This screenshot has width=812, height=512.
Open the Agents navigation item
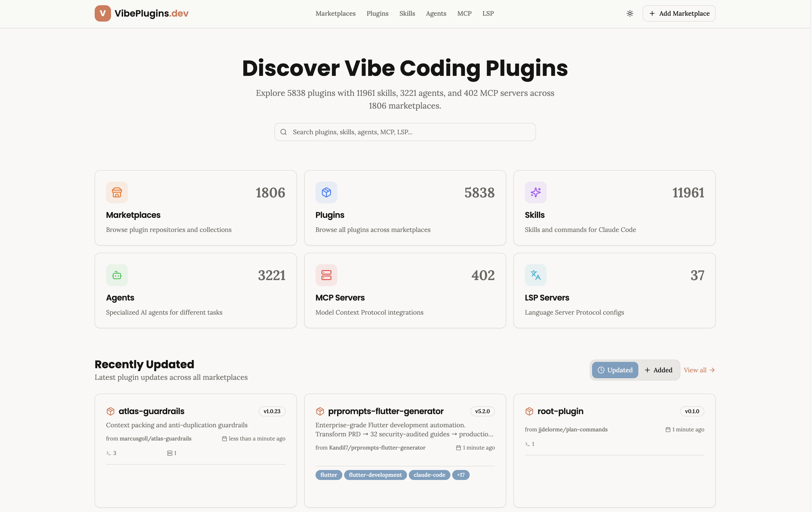pos(436,13)
